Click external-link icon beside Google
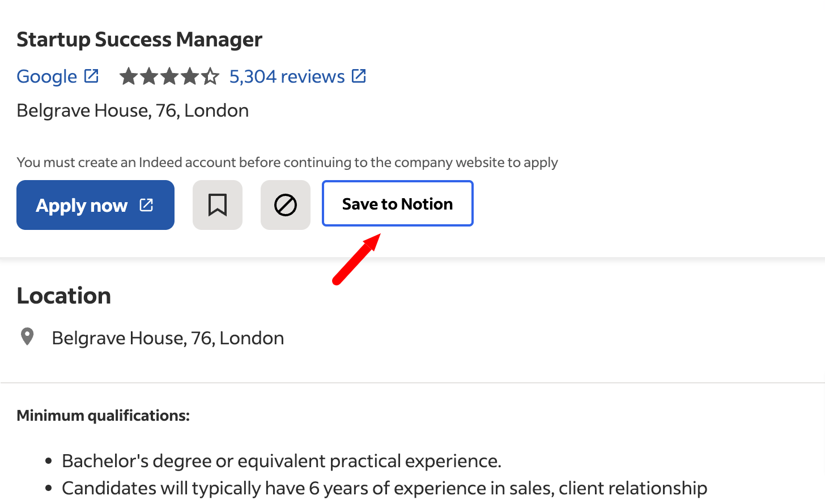825x504 pixels. pos(91,76)
